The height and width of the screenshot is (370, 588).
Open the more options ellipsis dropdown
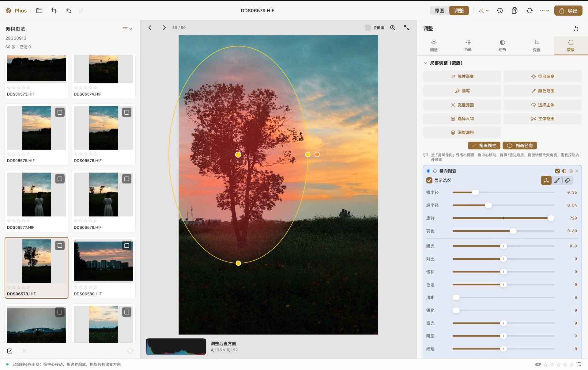point(544,11)
